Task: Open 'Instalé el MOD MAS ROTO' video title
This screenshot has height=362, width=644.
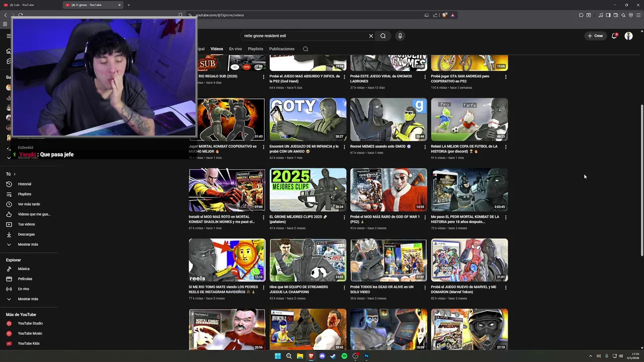Action: point(222,219)
